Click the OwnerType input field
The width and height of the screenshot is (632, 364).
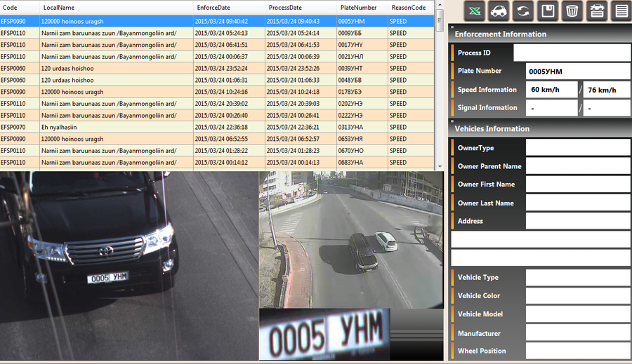578,147
